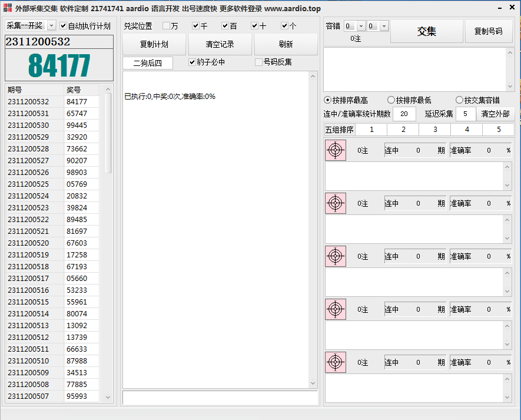This screenshot has width=521, height=420.
Task: Click scroll-down arrow of first group box
Action: coord(507,185)
